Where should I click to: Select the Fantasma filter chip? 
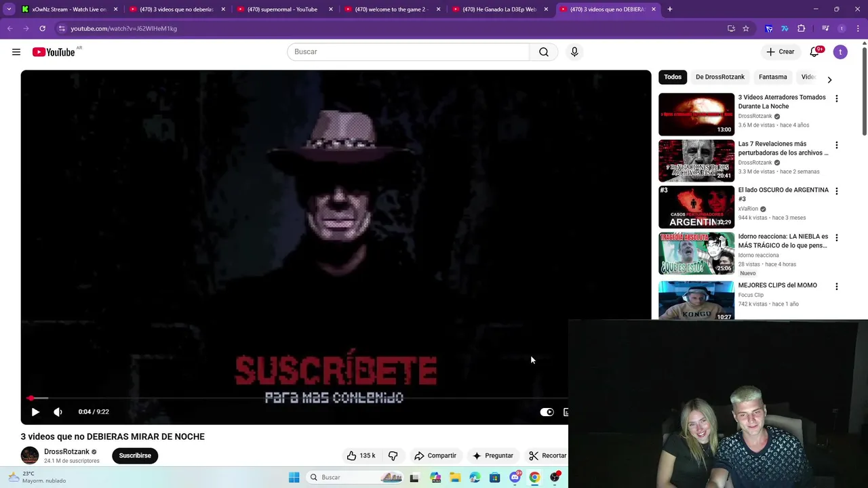773,77
